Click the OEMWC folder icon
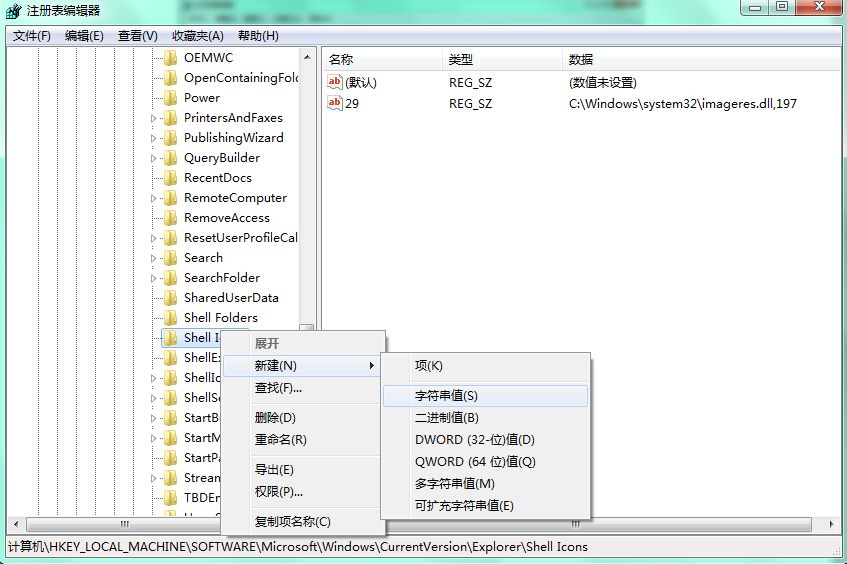The width and height of the screenshot is (847, 564). pos(170,58)
